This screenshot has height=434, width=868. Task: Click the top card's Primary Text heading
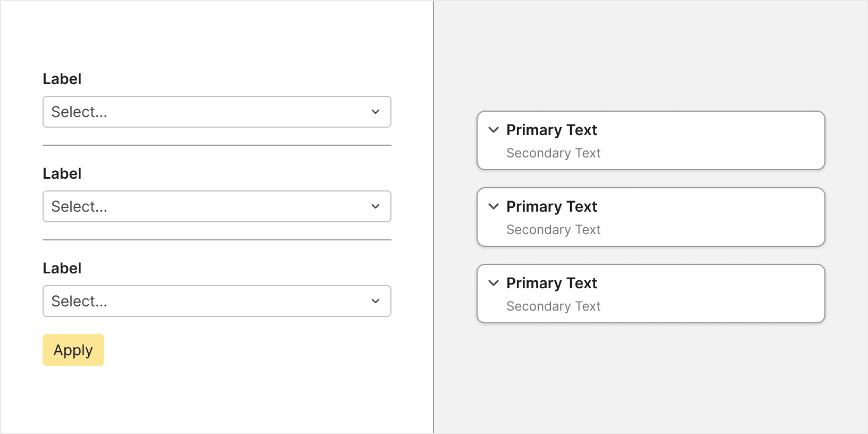tap(552, 130)
